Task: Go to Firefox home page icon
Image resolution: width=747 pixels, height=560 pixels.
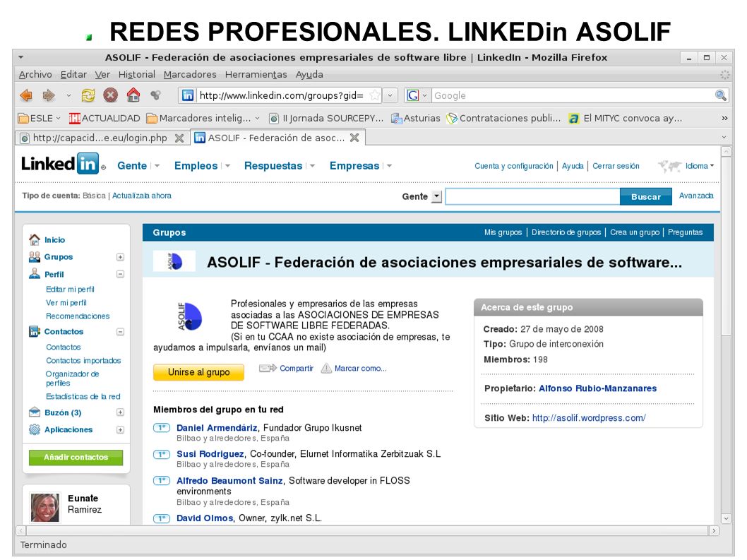Action: [133, 95]
